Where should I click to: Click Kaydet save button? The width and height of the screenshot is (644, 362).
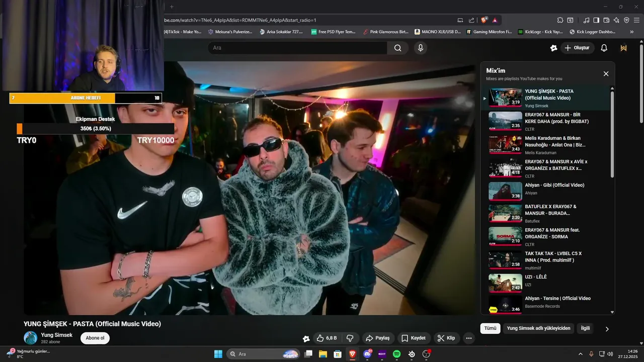click(x=414, y=338)
